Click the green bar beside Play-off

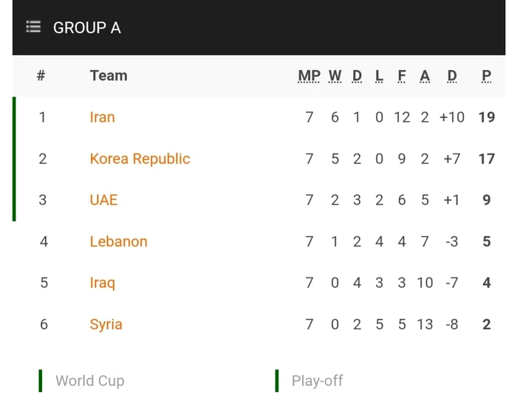[277, 381]
